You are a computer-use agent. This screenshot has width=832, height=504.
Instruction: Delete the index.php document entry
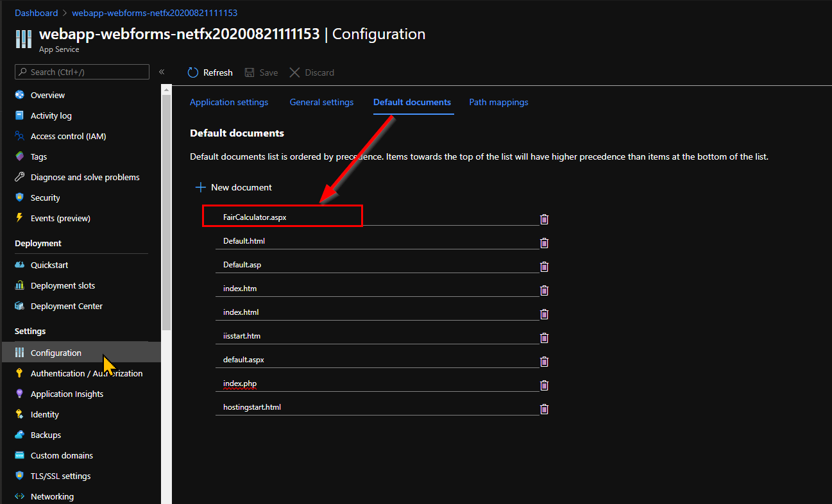click(544, 385)
